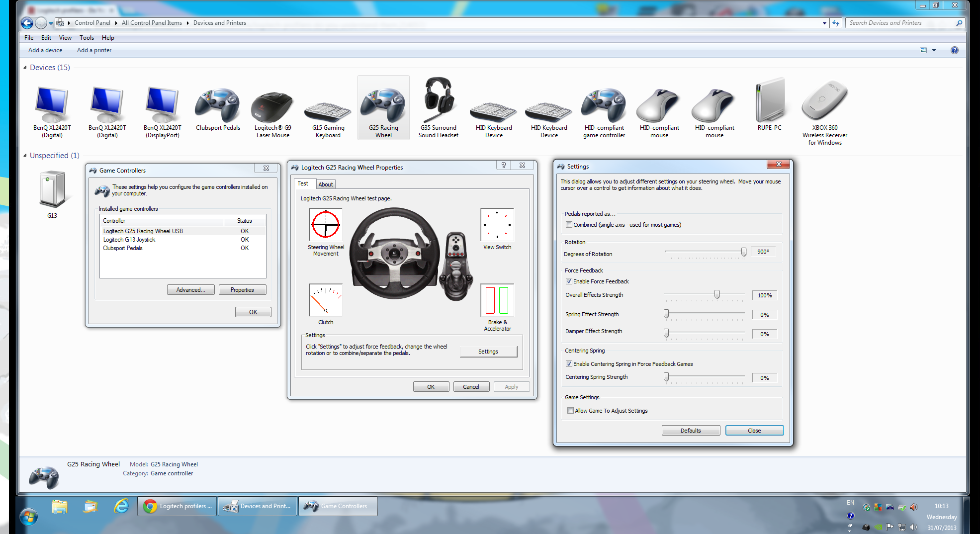This screenshot has height=534, width=980.
Task: Collapse the Devices (15) group
Action: (x=25, y=68)
